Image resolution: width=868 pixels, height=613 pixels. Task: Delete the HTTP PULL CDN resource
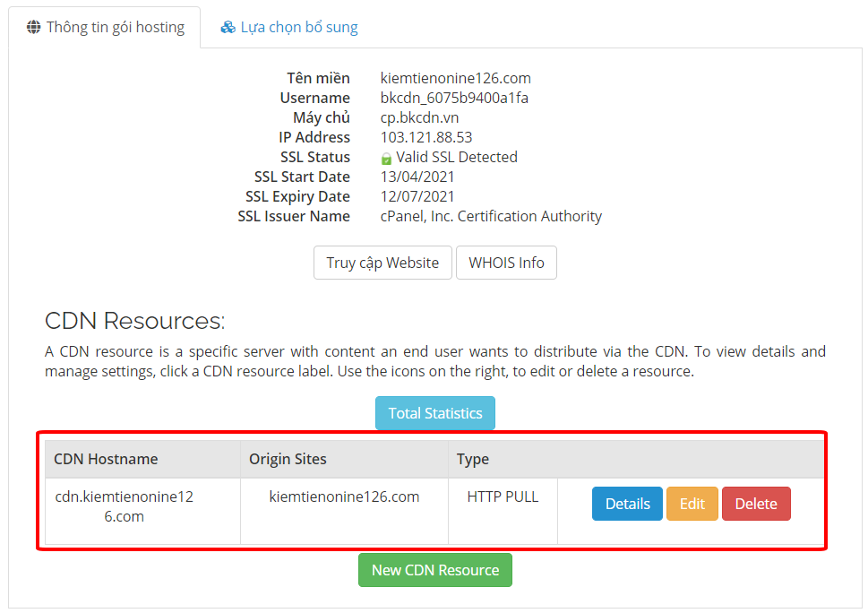pos(756,504)
